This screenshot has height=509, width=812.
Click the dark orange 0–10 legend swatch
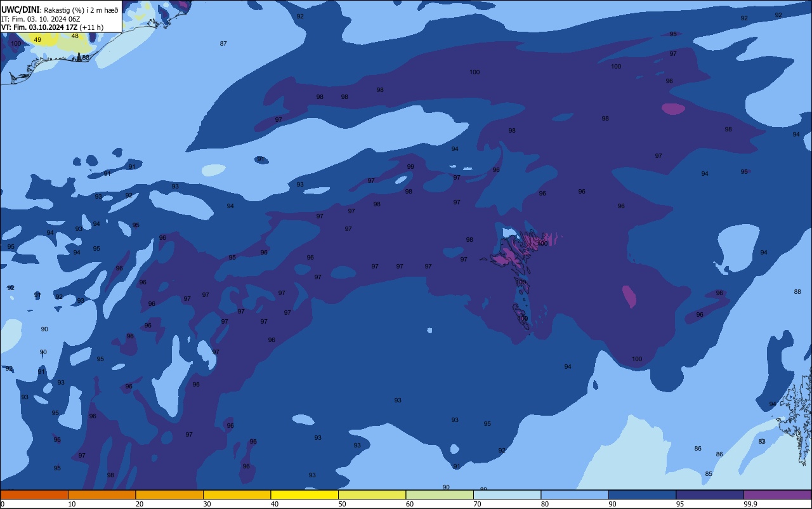pyautogui.click(x=34, y=494)
